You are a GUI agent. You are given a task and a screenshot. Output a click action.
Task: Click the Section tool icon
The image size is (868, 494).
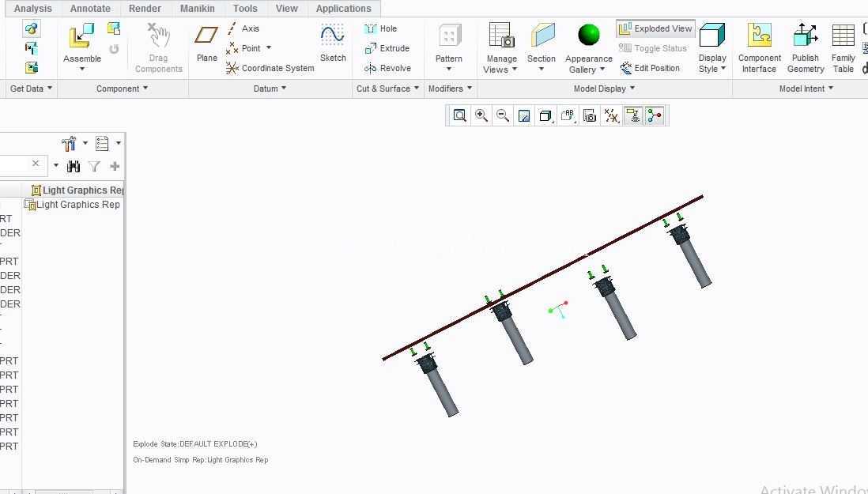(542, 36)
